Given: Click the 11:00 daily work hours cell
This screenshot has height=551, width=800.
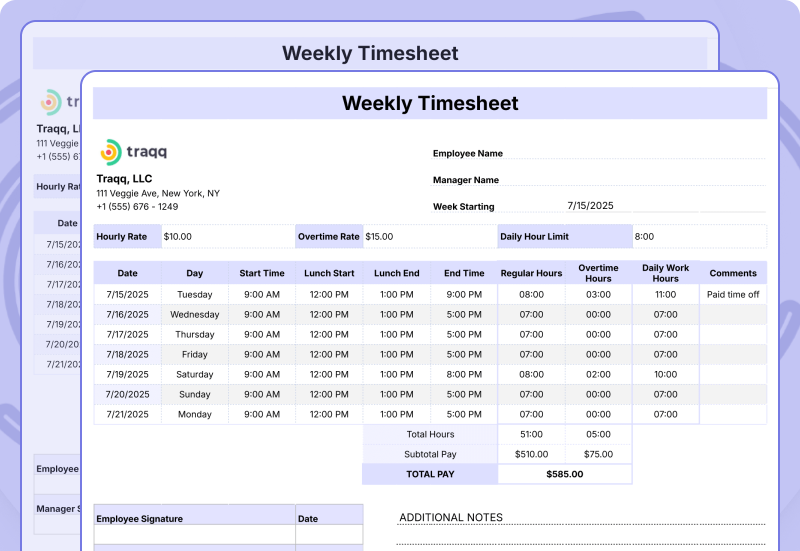Looking at the screenshot, I should point(665,294).
